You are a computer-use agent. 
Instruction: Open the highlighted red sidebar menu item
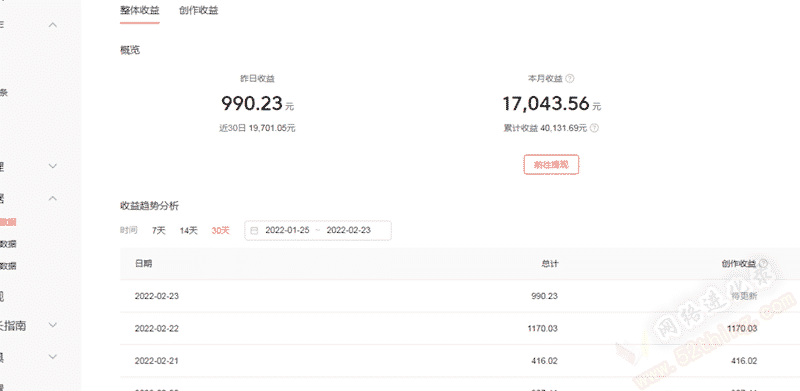coord(8,222)
